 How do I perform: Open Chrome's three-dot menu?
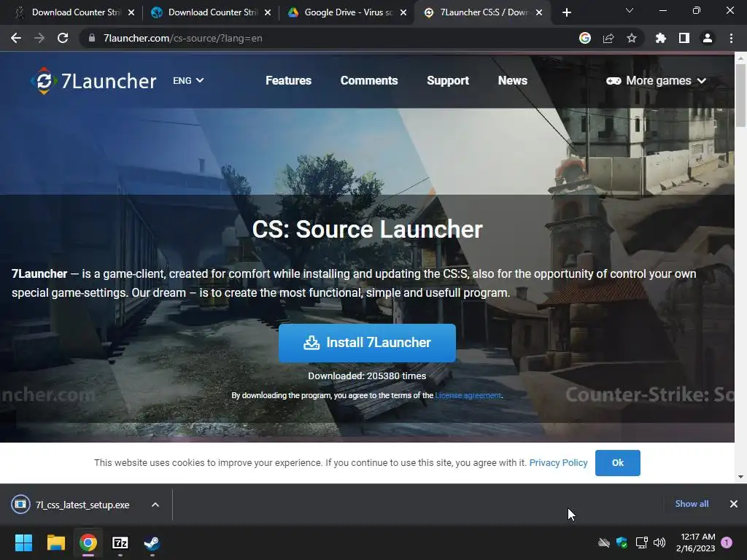pyautogui.click(x=731, y=38)
